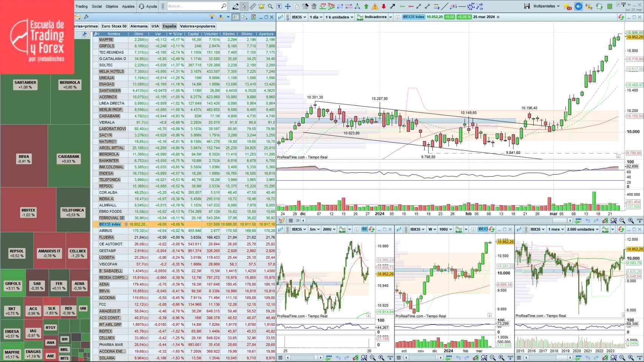Switch to the España tab
The height and width of the screenshot is (362, 644).
(x=169, y=26)
